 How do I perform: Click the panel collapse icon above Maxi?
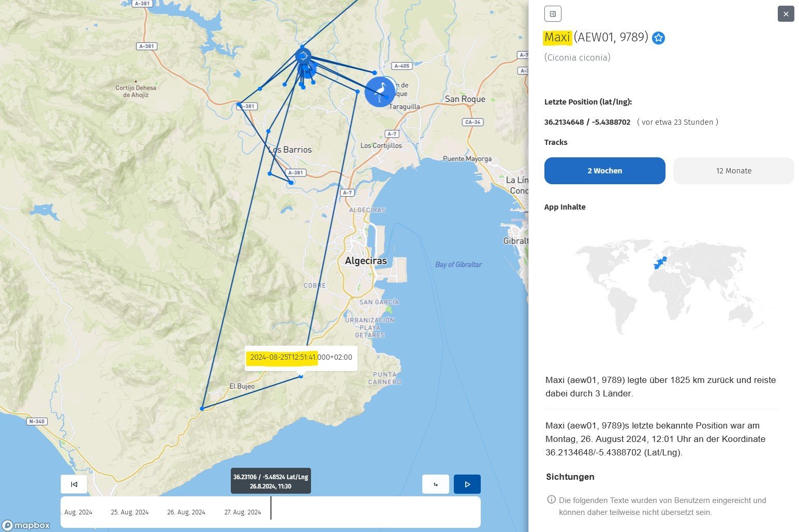click(x=553, y=14)
